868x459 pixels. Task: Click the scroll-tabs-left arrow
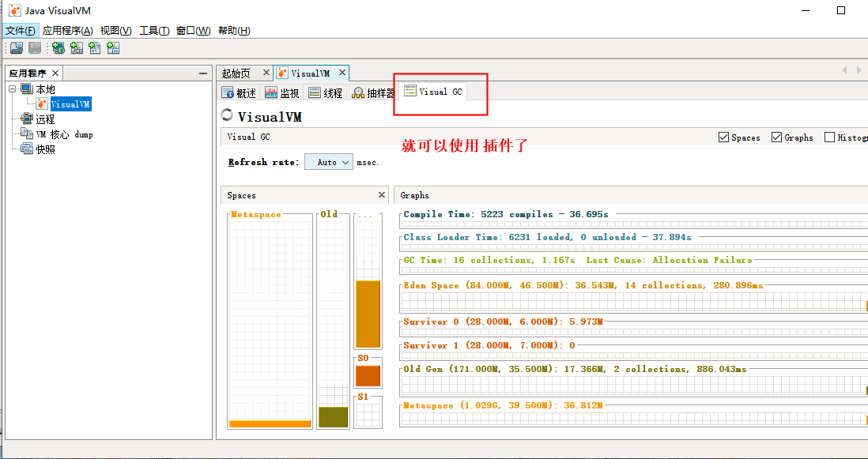pos(845,70)
